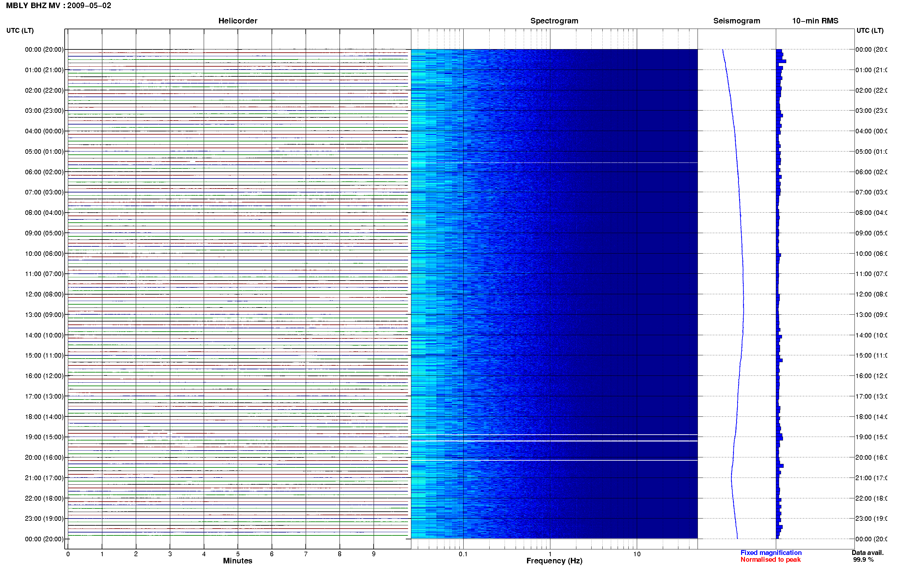The width and height of the screenshot is (924, 578).
Task: Click the 'MBLY BHZ MV : 2009-05-02' title
Action: point(58,6)
